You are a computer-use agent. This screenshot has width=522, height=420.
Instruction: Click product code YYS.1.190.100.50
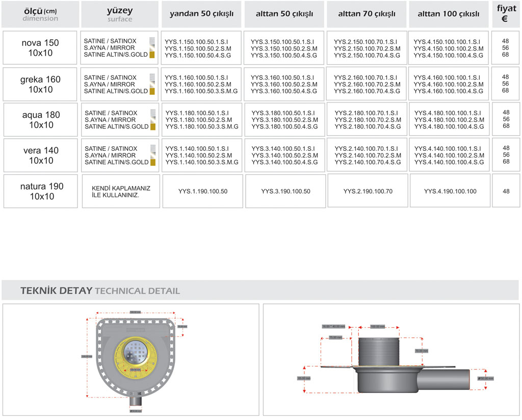tap(203, 192)
